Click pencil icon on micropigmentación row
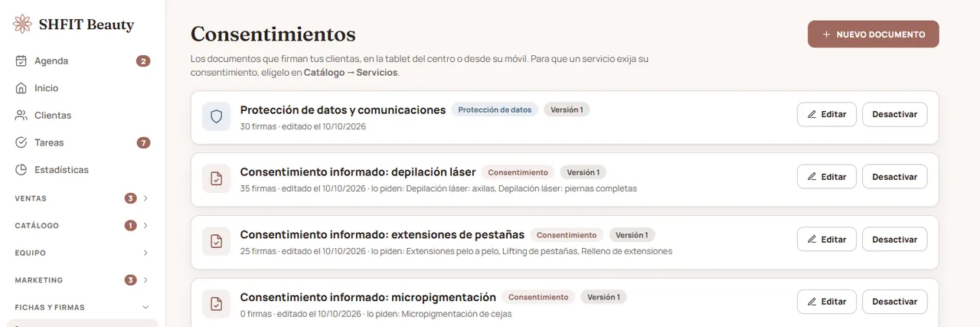This screenshot has height=327, width=980. click(x=812, y=302)
